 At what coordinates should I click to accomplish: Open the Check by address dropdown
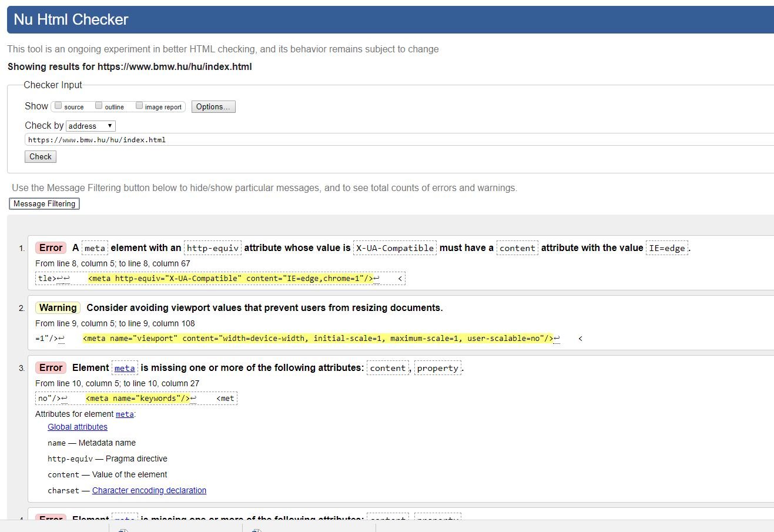(91, 126)
